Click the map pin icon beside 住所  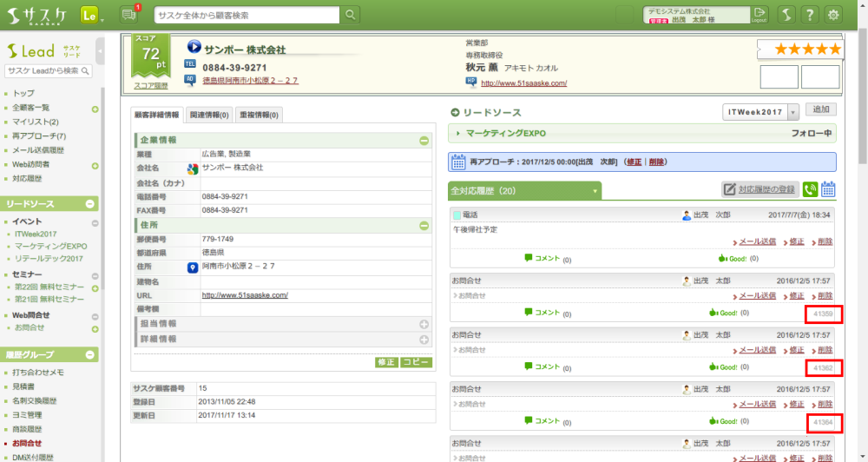point(193,267)
